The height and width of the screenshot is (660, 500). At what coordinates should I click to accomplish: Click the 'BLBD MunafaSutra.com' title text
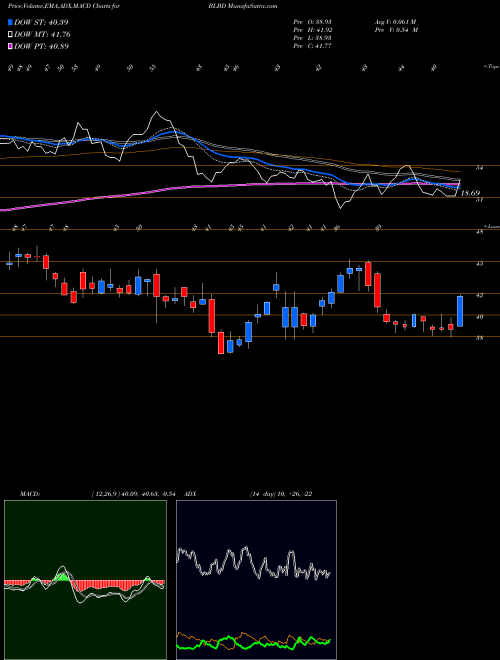(243, 6)
